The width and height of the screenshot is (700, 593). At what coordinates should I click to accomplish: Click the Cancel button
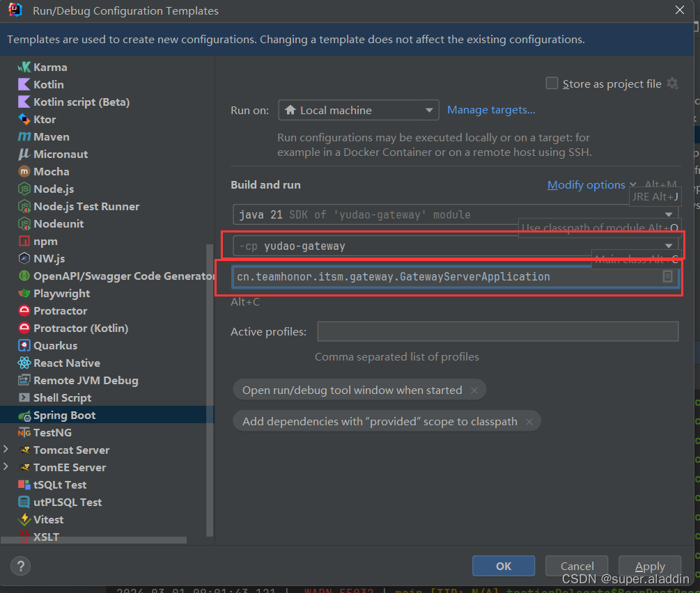[x=577, y=566]
